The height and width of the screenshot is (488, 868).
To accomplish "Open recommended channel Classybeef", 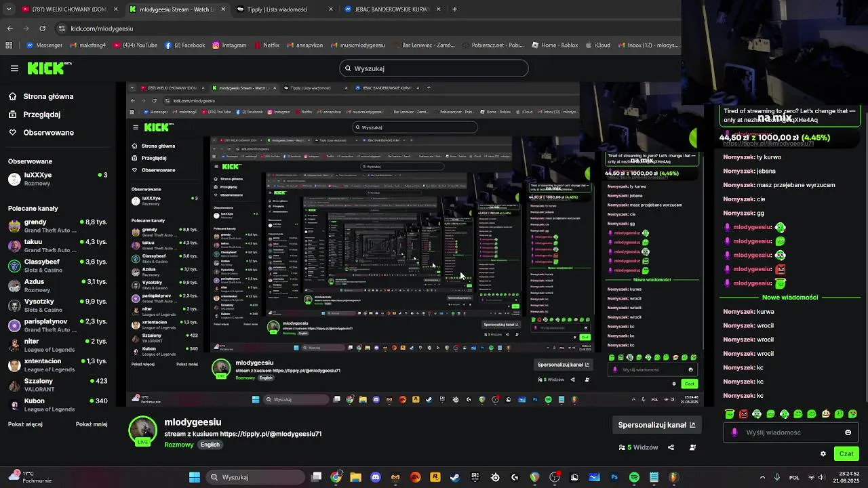I will click(58, 265).
